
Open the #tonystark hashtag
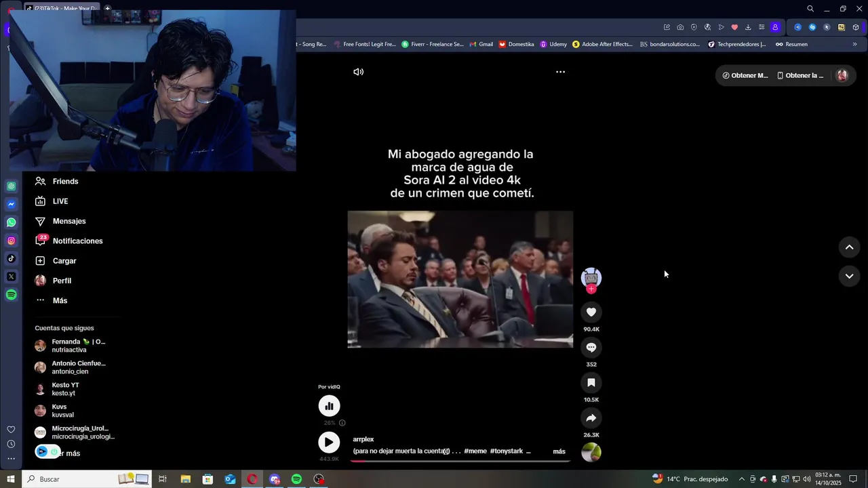506,451
